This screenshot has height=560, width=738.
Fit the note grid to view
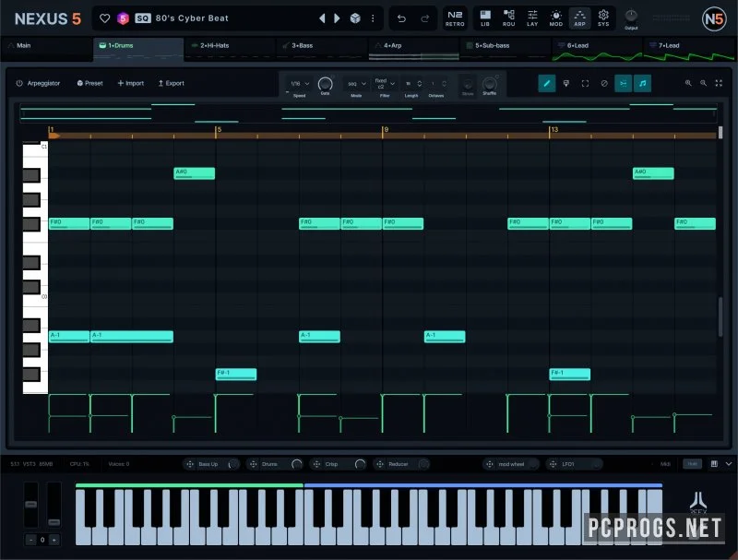[x=719, y=83]
